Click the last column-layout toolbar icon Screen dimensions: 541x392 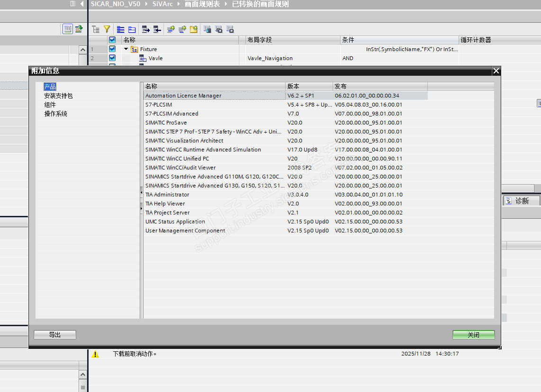coord(230,29)
